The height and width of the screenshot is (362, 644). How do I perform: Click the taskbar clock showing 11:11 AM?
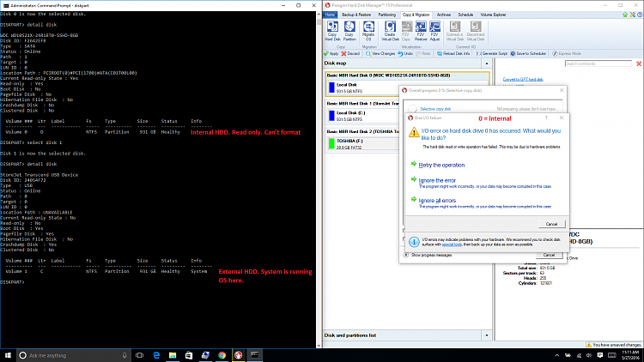click(630, 355)
